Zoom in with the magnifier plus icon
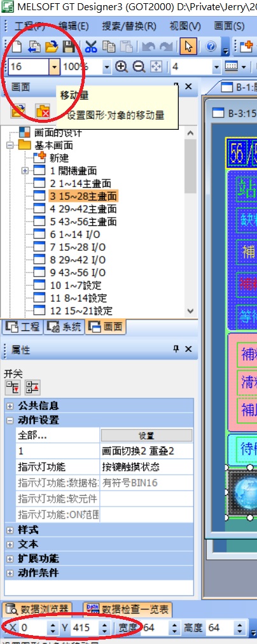This screenshot has height=644, width=257. coord(121,67)
